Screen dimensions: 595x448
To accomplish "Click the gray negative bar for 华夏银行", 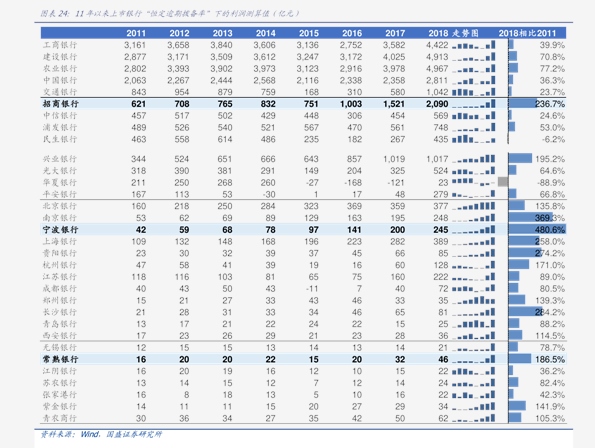I will pyautogui.click(x=503, y=182).
